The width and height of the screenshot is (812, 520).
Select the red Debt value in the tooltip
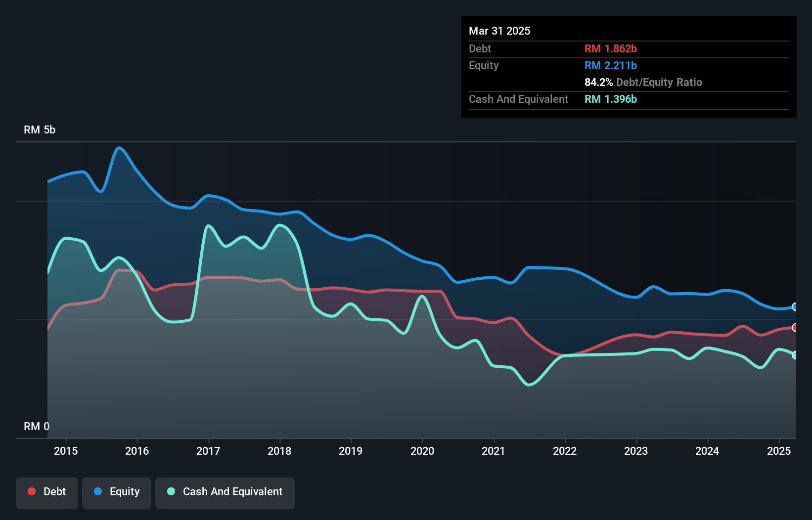pyautogui.click(x=611, y=48)
